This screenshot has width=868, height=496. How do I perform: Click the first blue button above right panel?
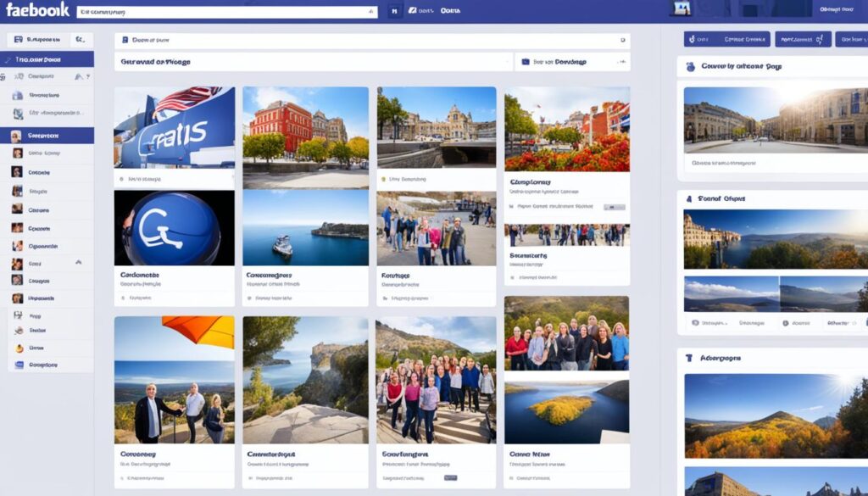(x=726, y=39)
